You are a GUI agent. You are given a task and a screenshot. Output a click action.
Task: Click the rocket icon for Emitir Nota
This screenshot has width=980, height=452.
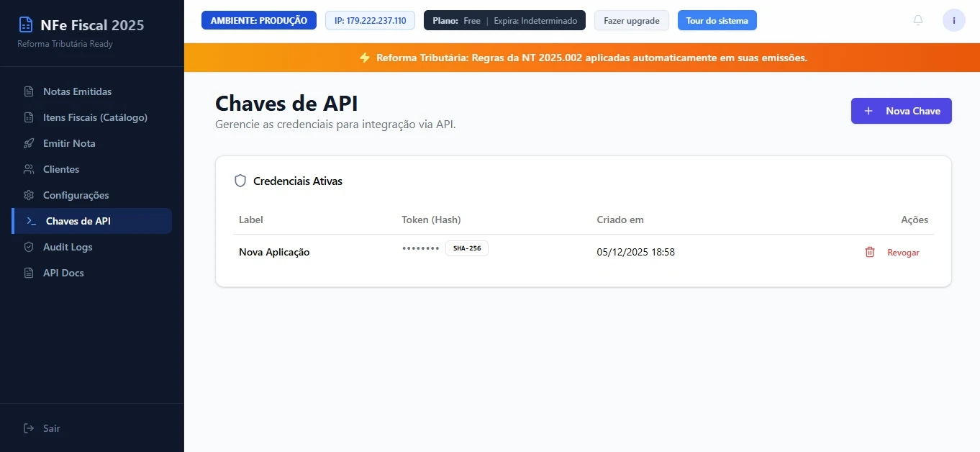tap(29, 143)
